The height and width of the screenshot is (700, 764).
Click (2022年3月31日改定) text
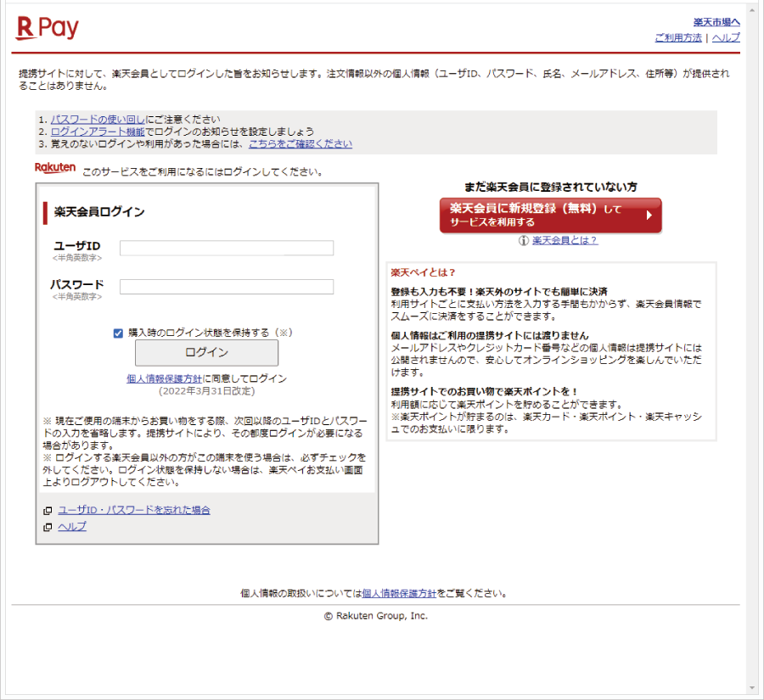206,391
